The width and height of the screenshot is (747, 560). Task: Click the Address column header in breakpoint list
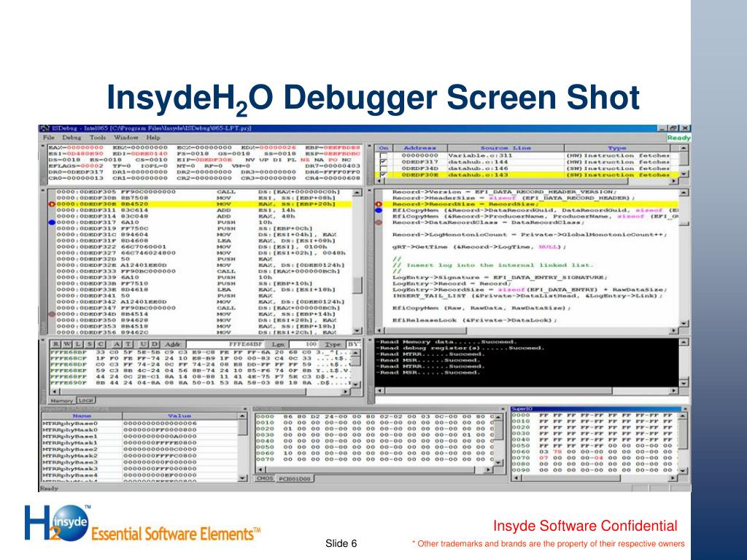(x=419, y=148)
